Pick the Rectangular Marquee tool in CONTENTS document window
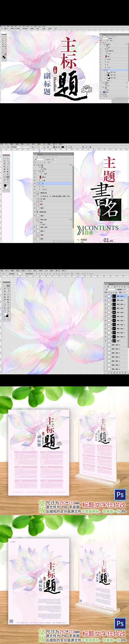Viewport: 129px width, 644px height. (5, 158)
